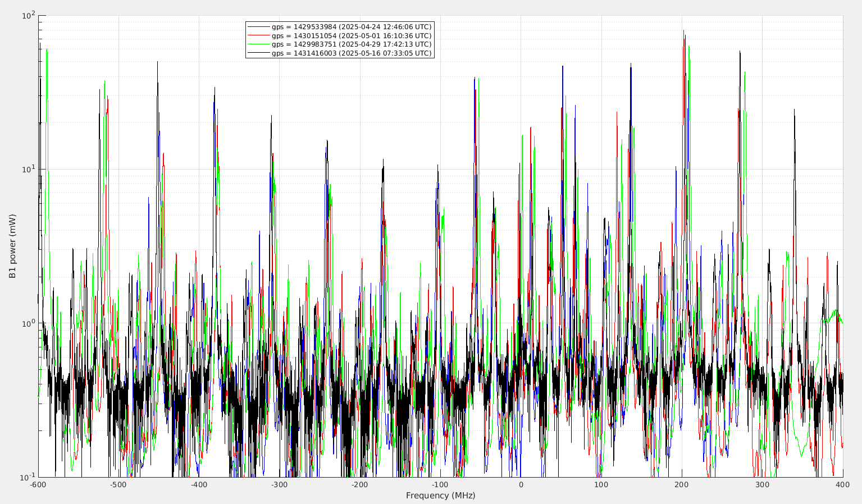
Task: Click the 400 x-axis tick label
Action: point(842,485)
